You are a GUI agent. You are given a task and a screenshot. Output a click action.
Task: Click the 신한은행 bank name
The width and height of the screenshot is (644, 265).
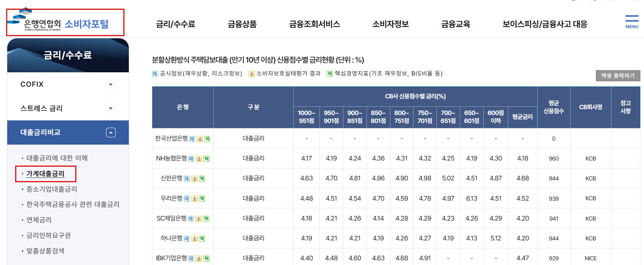171,178
